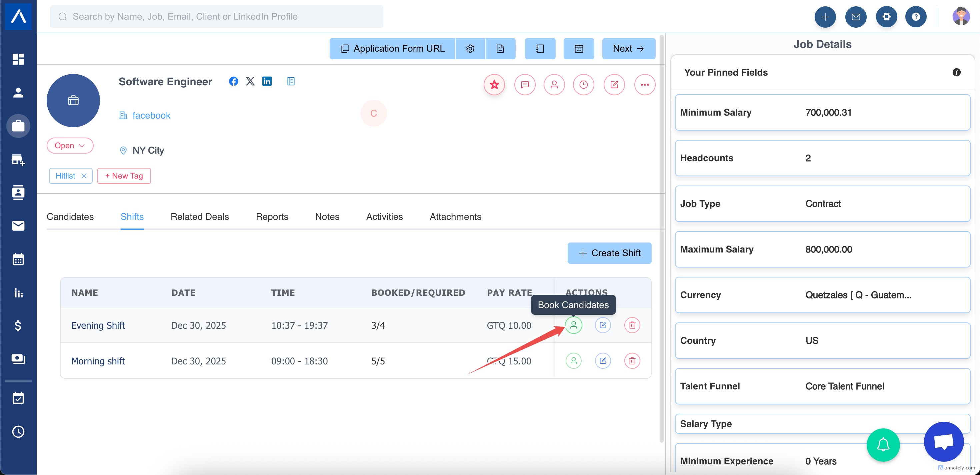Click the red star favorite icon

[x=494, y=84]
